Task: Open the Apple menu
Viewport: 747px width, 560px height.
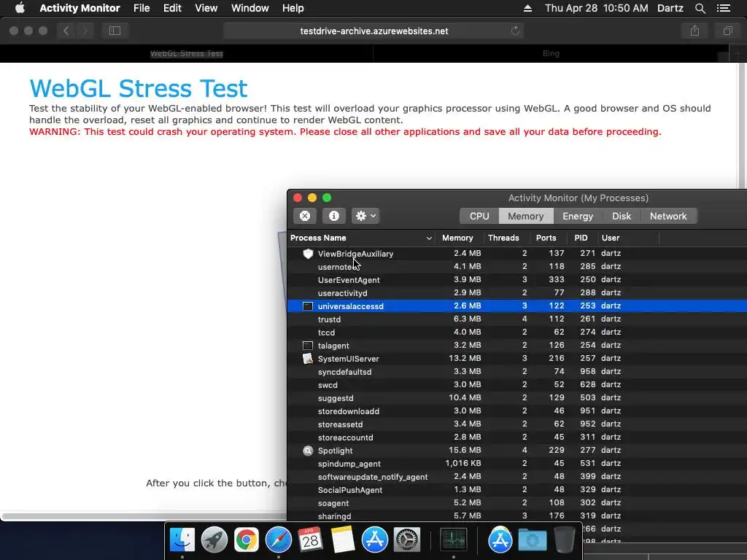Action: [x=20, y=8]
